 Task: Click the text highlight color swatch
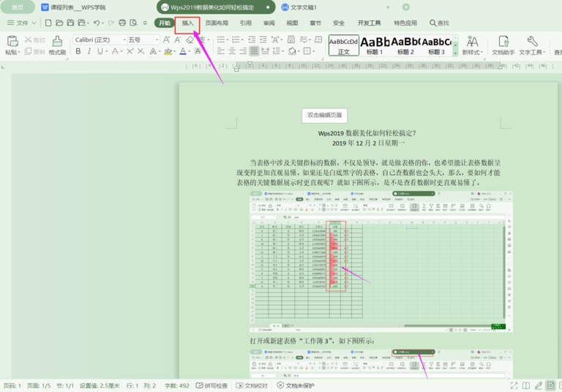pyautogui.click(x=168, y=51)
